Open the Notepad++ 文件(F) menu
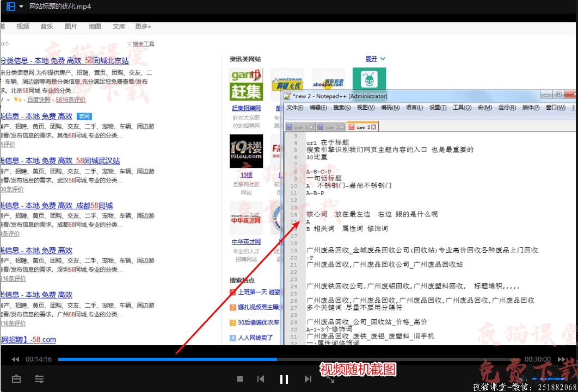The image size is (578, 392). 295,108
